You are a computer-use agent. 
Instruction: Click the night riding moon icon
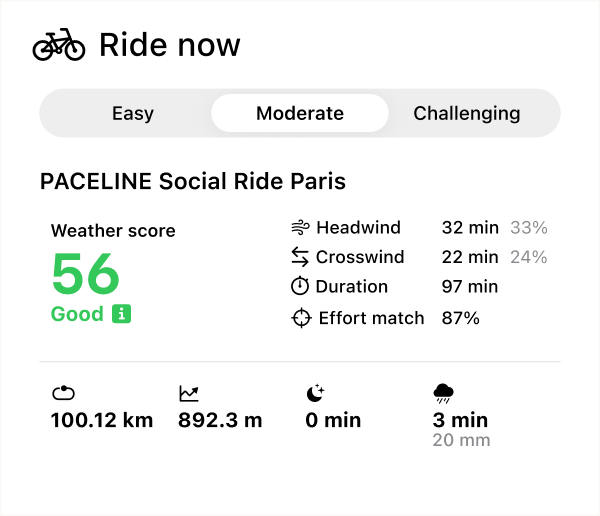point(316,394)
